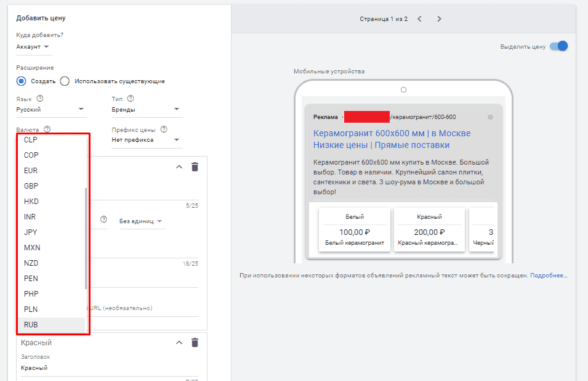Click ad headline Керамогранит 600х600 мм
This screenshot has height=381, width=588.
392,139
